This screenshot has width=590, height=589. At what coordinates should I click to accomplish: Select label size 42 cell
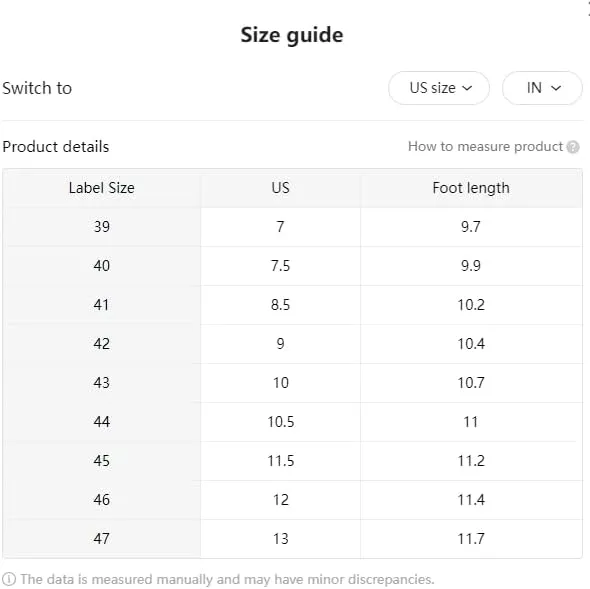coord(102,344)
